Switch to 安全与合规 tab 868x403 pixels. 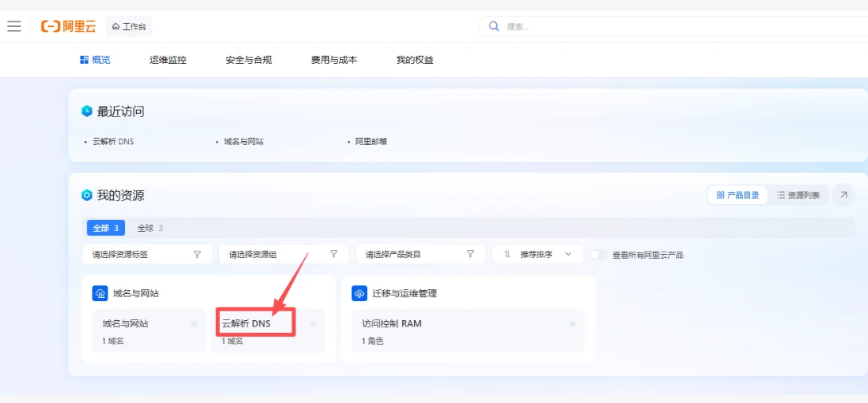pos(248,61)
